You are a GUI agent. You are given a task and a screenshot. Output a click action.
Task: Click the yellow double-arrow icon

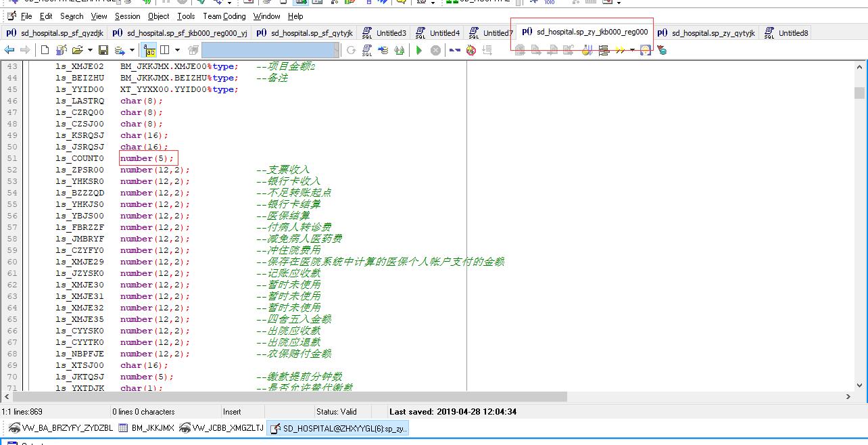click(x=619, y=50)
